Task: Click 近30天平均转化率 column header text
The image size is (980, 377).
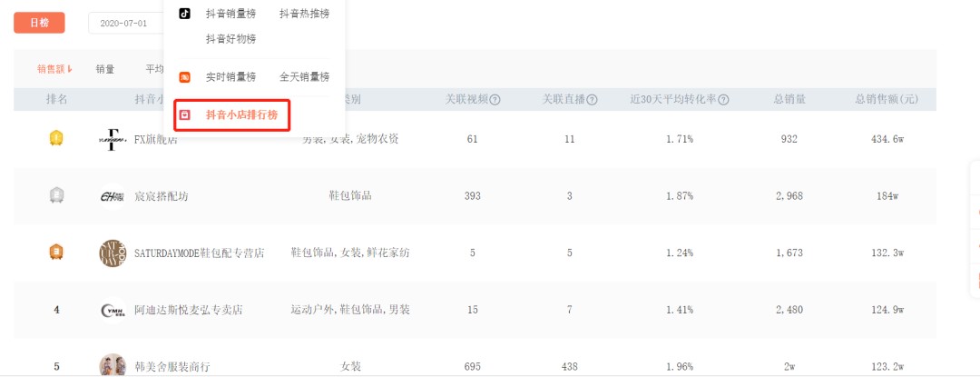Action: [x=673, y=100]
